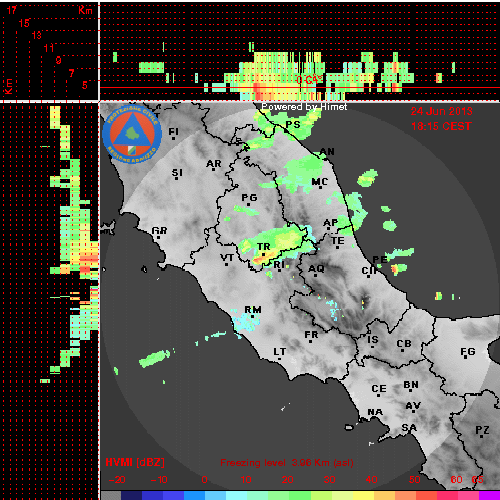Select the GR city label on map

(159, 231)
